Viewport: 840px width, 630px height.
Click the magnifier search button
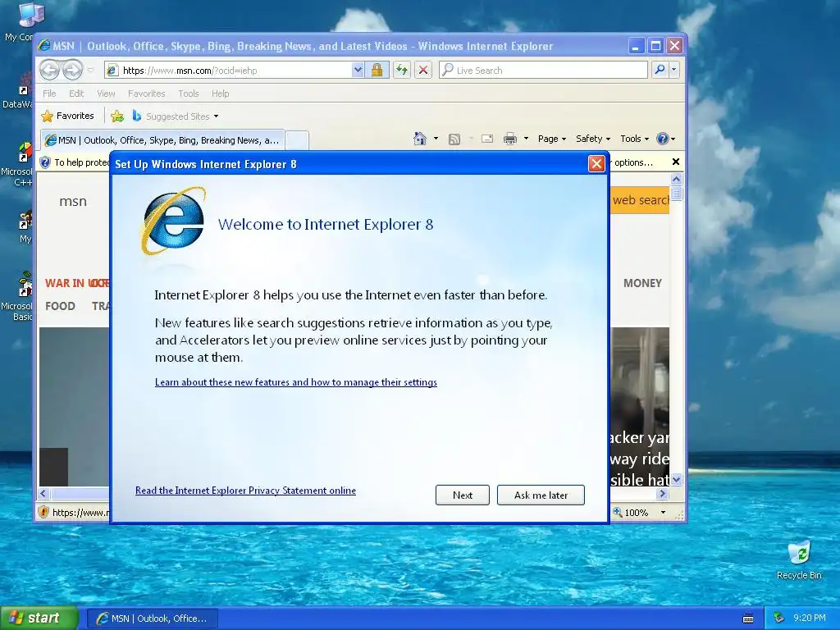click(x=660, y=70)
